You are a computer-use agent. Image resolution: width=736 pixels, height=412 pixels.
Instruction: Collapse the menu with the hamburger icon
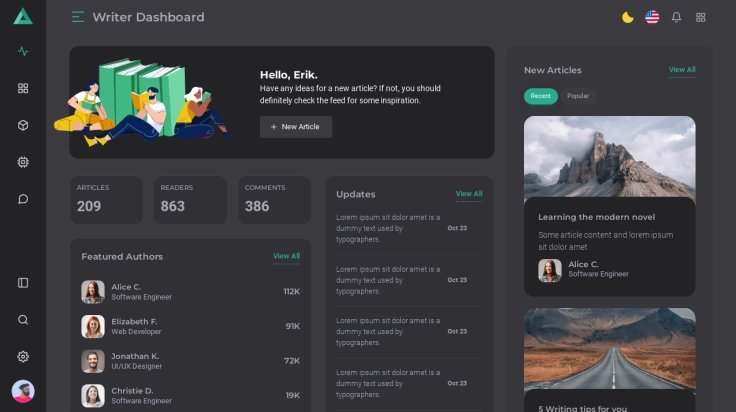(x=78, y=17)
